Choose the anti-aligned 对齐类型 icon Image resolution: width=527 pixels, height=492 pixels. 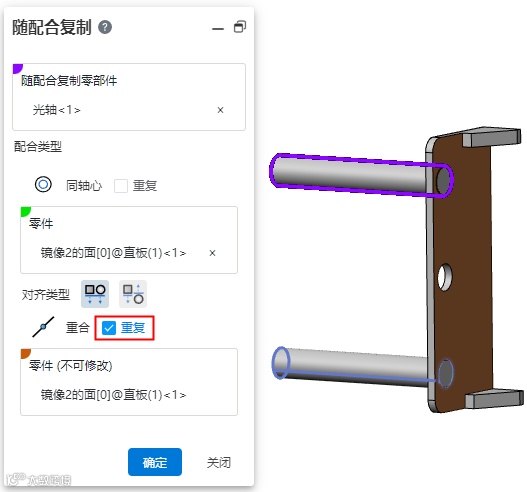coord(133,294)
